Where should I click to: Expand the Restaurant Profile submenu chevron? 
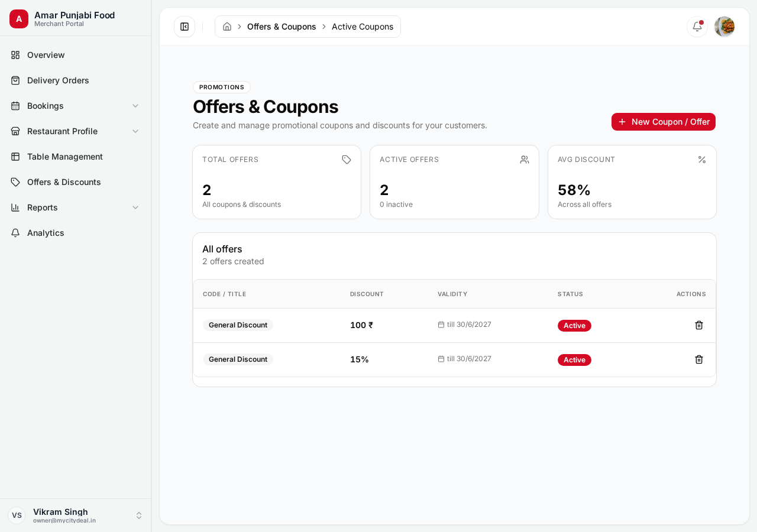click(x=135, y=131)
